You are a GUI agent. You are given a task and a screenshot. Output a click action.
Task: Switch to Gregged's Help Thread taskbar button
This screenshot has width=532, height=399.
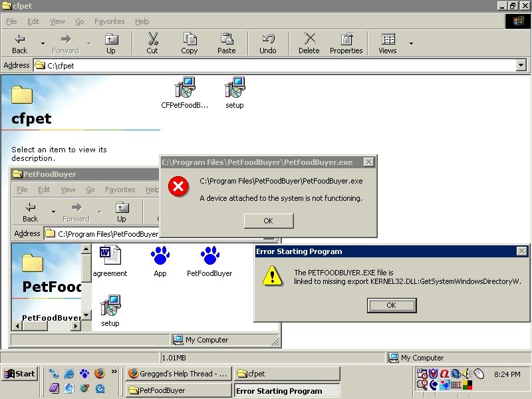click(178, 374)
